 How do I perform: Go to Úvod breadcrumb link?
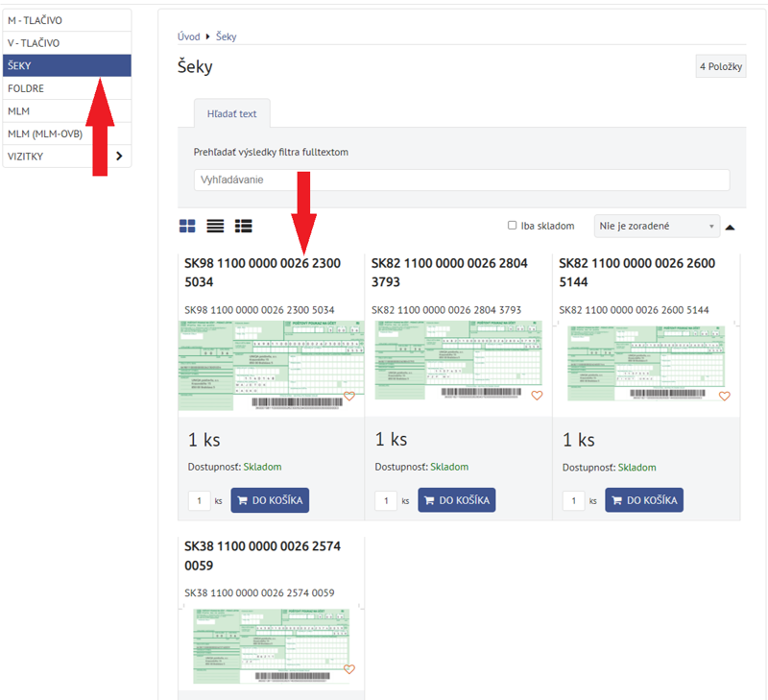[188, 36]
